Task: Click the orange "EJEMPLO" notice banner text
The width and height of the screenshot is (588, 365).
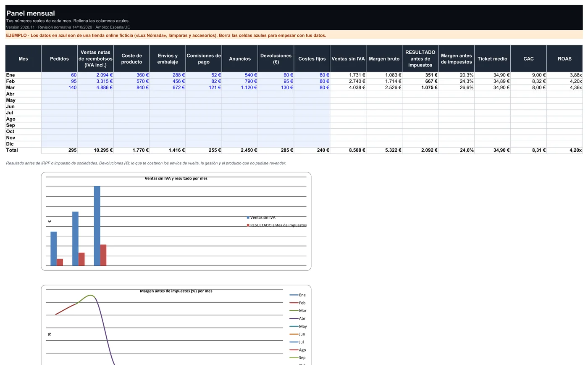Action: [x=166, y=35]
